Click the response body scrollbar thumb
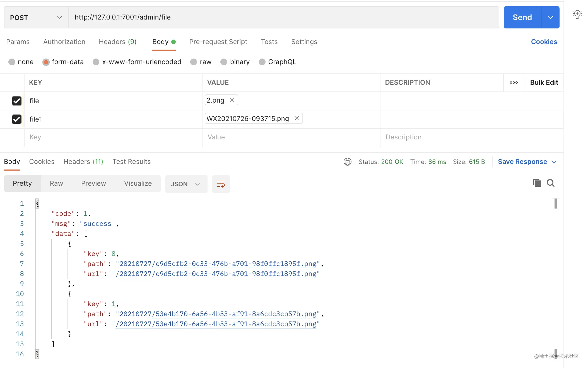The width and height of the screenshot is (588, 368). point(556,204)
